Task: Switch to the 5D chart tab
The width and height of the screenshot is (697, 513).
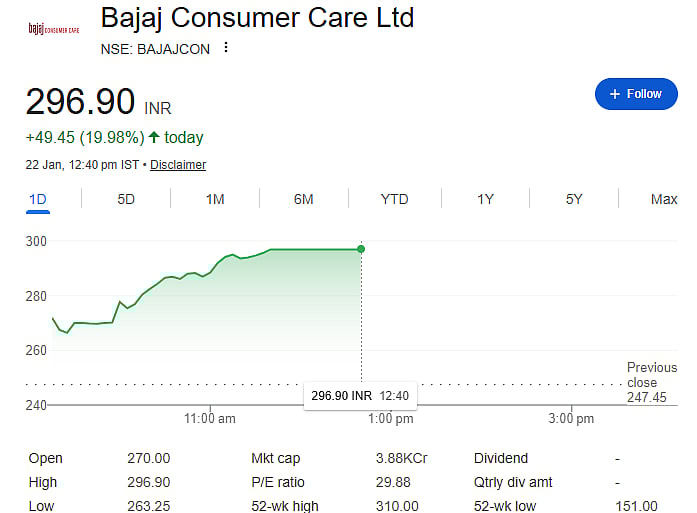Action: click(126, 199)
